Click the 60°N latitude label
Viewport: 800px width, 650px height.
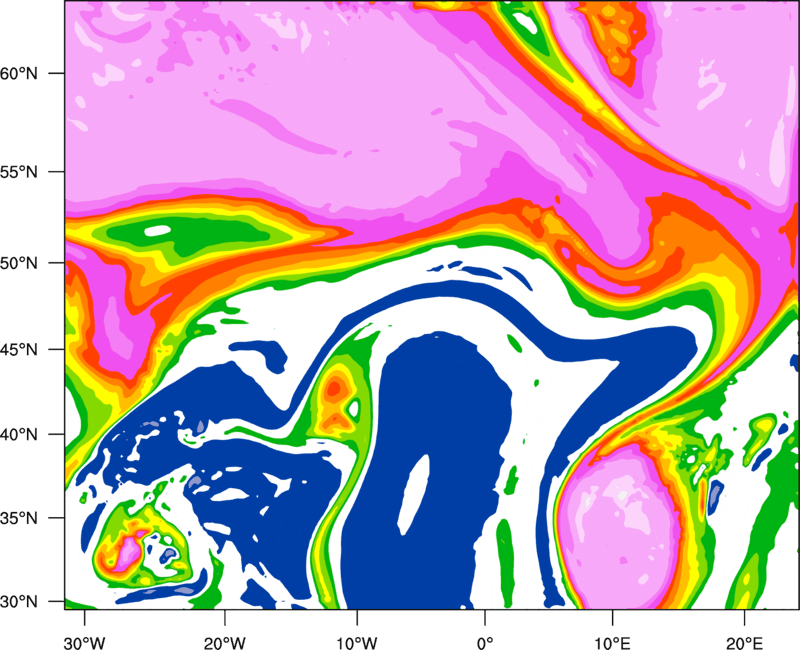19,73
